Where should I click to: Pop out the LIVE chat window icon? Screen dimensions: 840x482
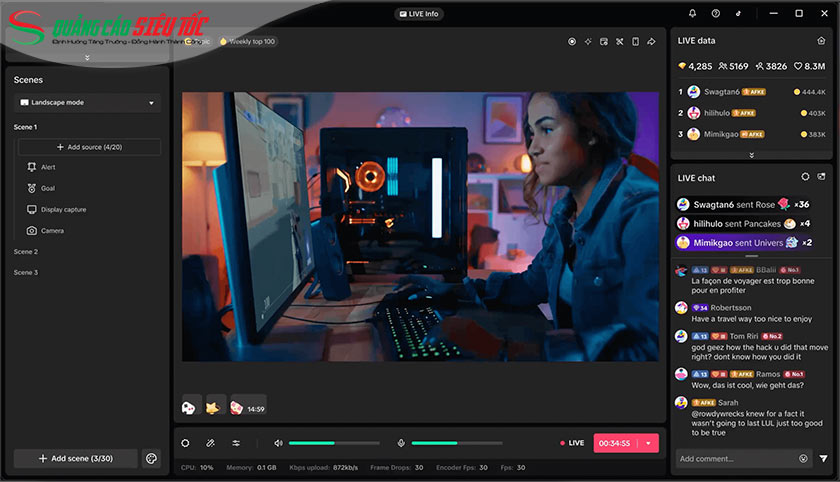coord(821,177)
